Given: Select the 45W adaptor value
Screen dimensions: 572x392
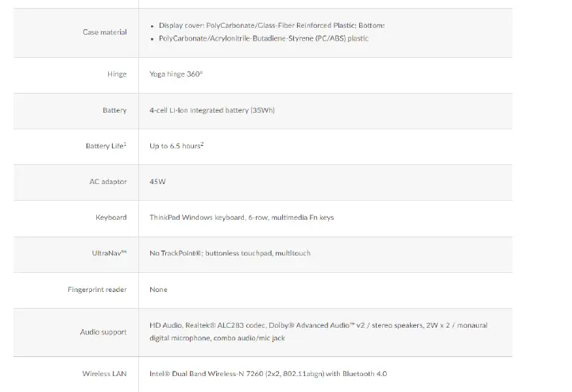Looking at the screenshot, I should click(157, 182).
